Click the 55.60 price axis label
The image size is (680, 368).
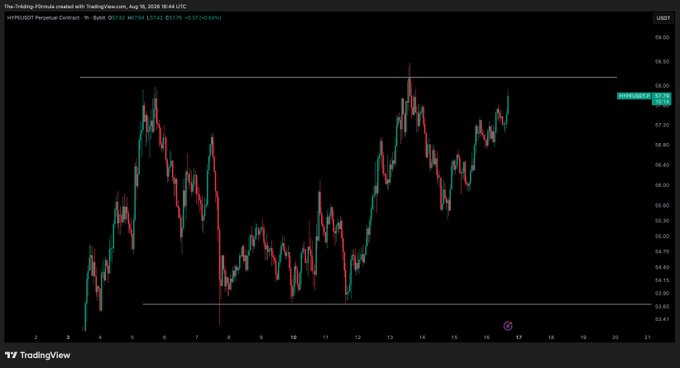coord(662,205)
